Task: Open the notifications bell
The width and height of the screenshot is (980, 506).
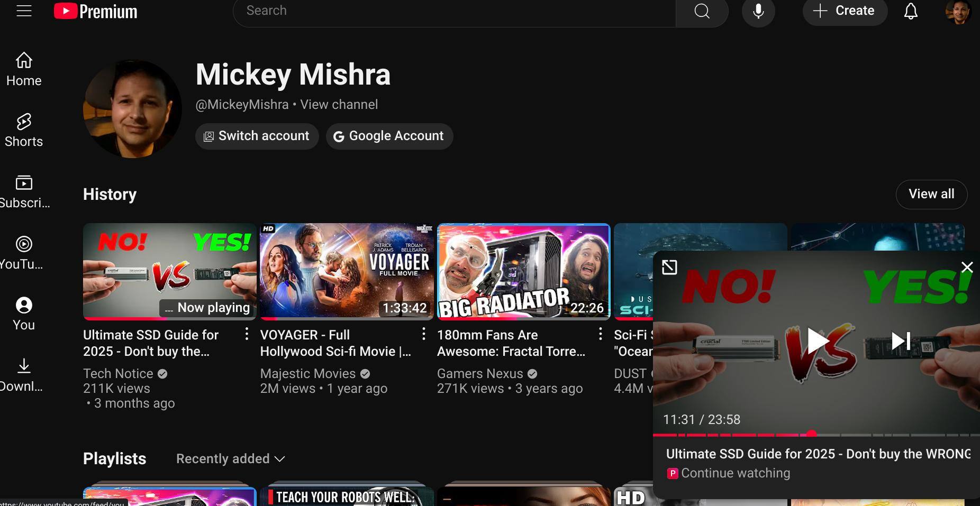Action: pyautogui.click(x=910, y=11)
